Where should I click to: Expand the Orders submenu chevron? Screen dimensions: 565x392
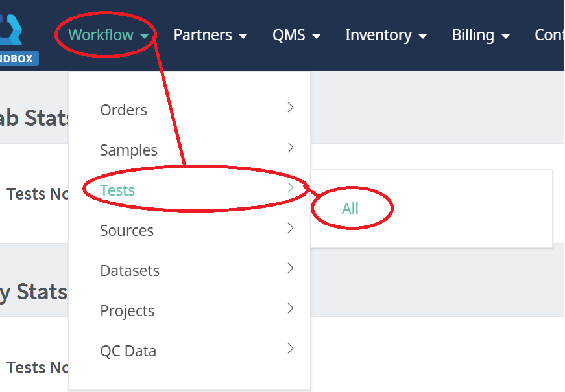[291, 108]
